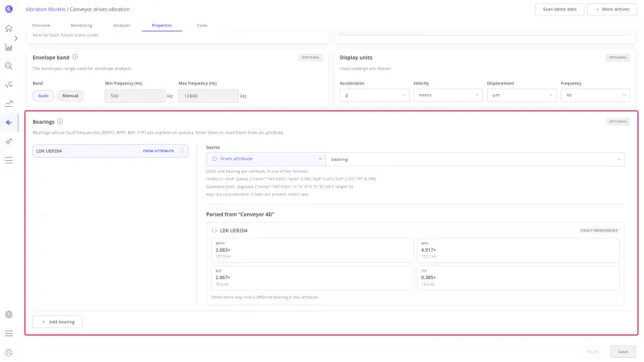644x362 pixels.
Task: Click the Scan latest data button
Action: tap(559, 9)
